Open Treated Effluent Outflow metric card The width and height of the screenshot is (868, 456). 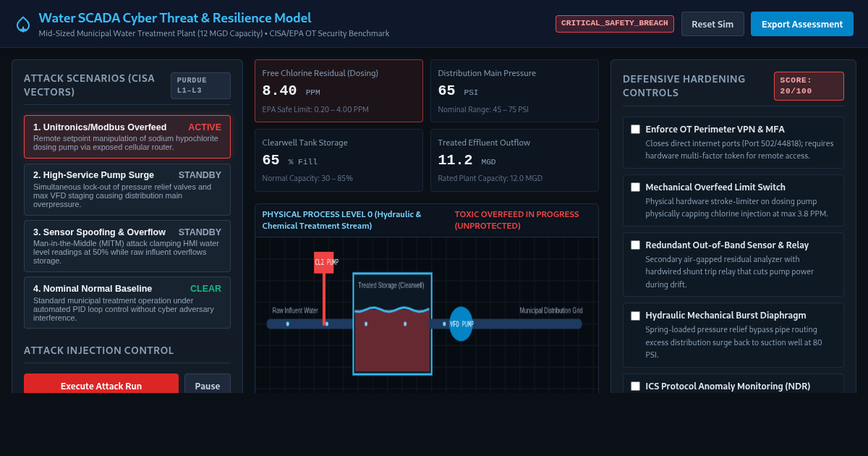[x=514, y=161]
